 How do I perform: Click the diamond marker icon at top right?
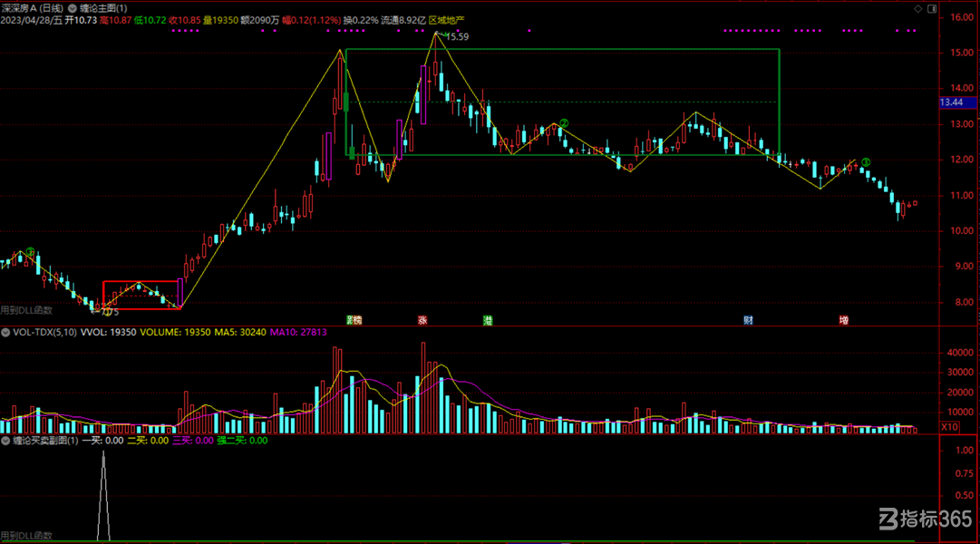pos(918,8)
